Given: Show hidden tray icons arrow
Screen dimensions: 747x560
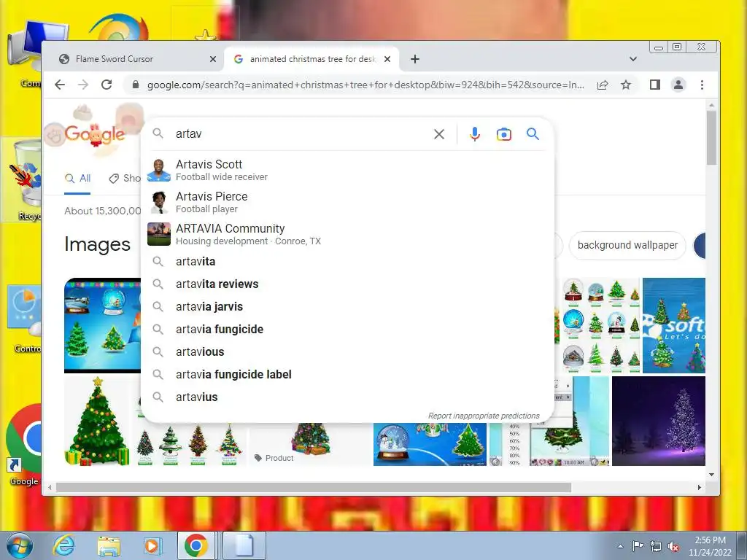Looking at the screenshot, I should [x=620, y=546].
